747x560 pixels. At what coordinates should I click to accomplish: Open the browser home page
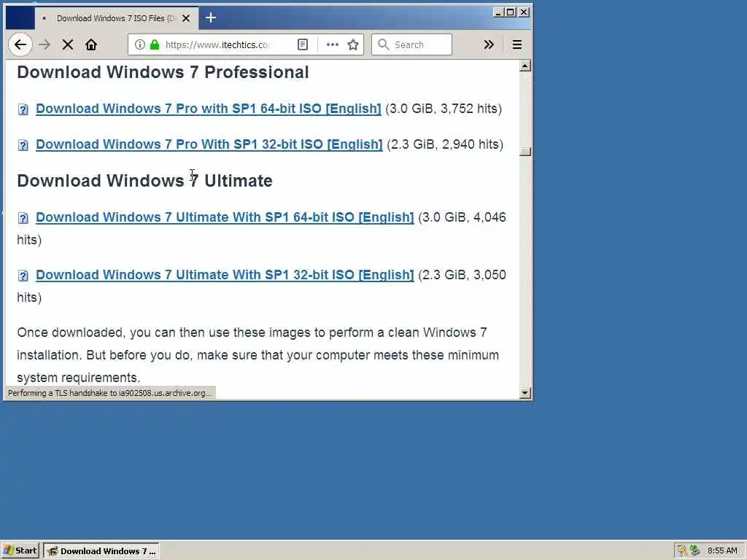(x=91, y=44)
